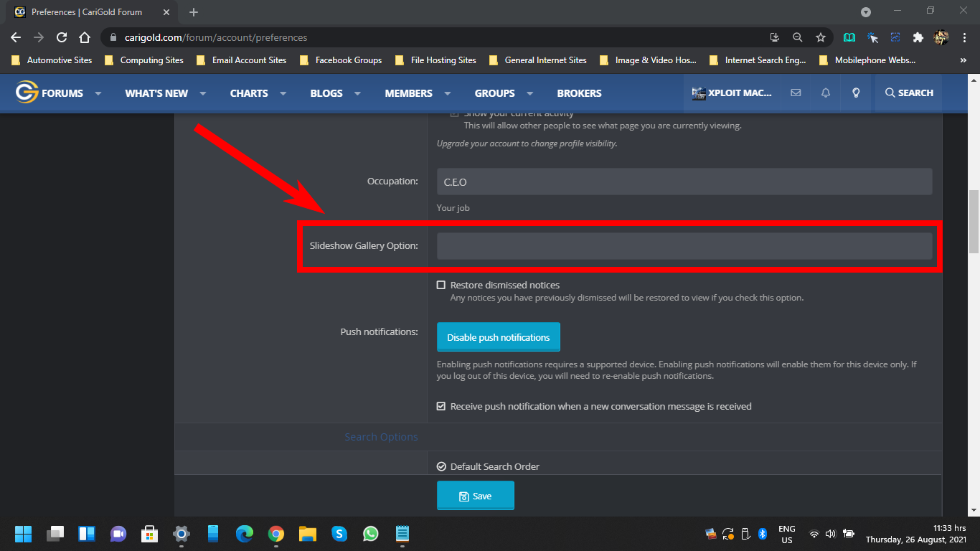Viewport: 980px width, 551px height.
Task: Show hidden bookmarks with the chevron
Action: click(x=963, y=60)
